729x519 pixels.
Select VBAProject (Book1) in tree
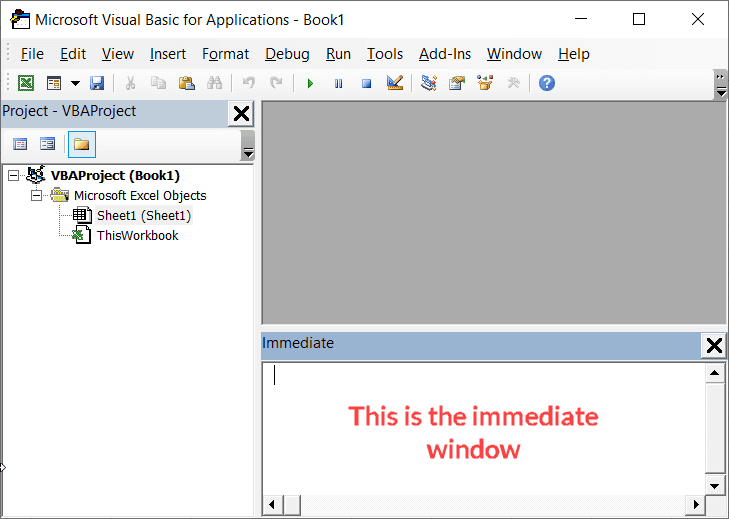pyautogui.click(x=115, y=175)
